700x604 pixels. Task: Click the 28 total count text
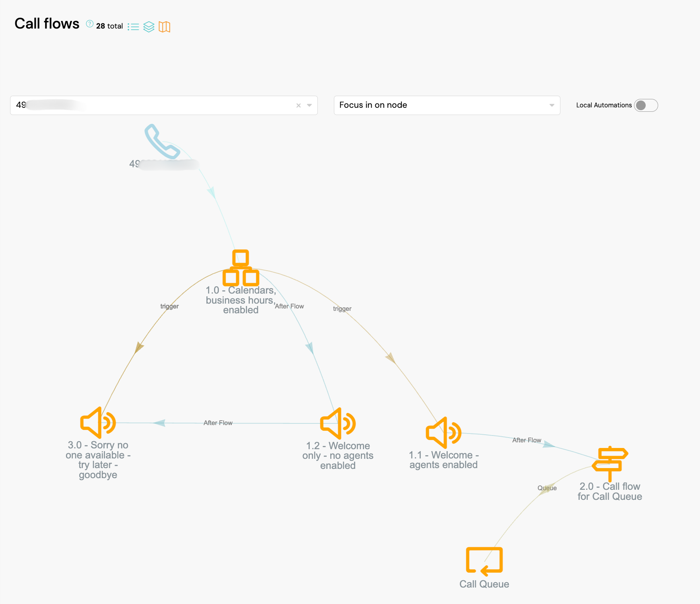tap(109, 26)
